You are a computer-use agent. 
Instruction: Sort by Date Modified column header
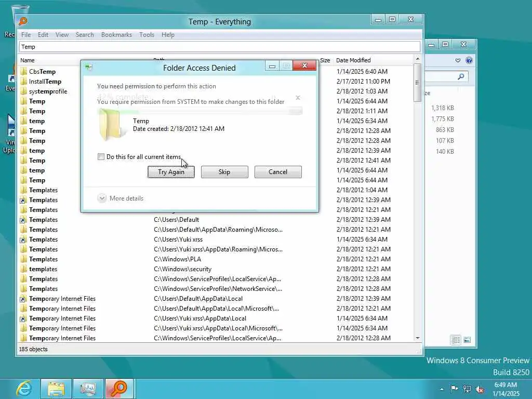click(x=353, y=60)
